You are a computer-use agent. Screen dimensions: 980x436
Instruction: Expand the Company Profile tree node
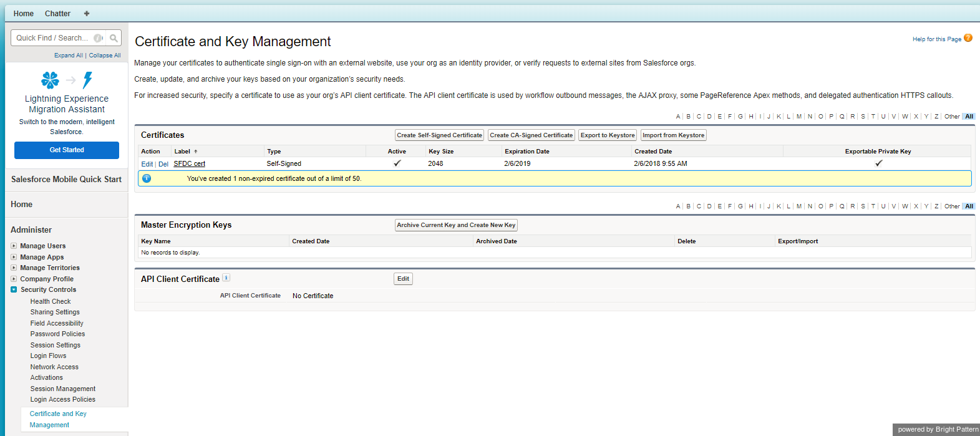tap(14, 279)
